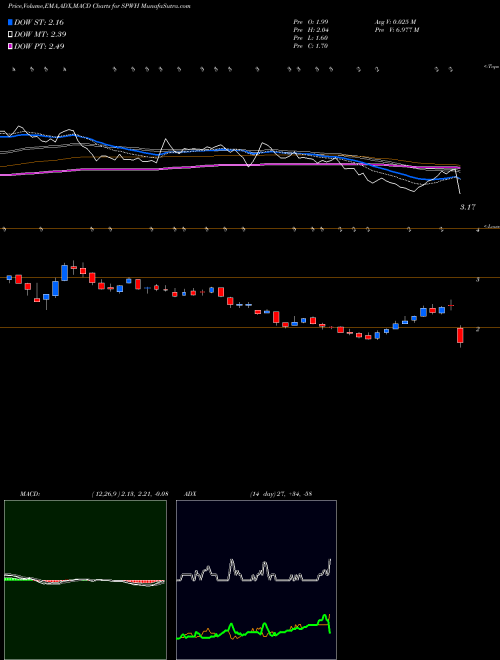Open the dark blue ADX indicator chart panel
This screenshot has width=500, height=660.
256,580
